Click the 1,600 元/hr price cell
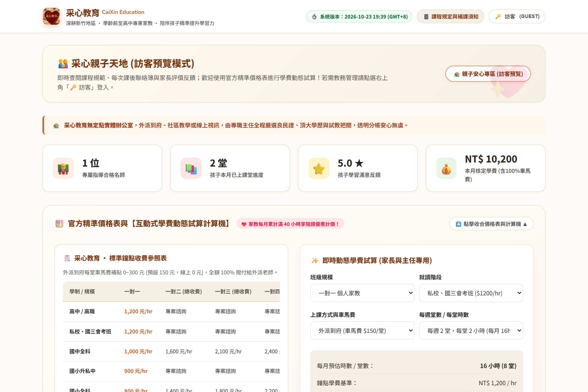 179,351
